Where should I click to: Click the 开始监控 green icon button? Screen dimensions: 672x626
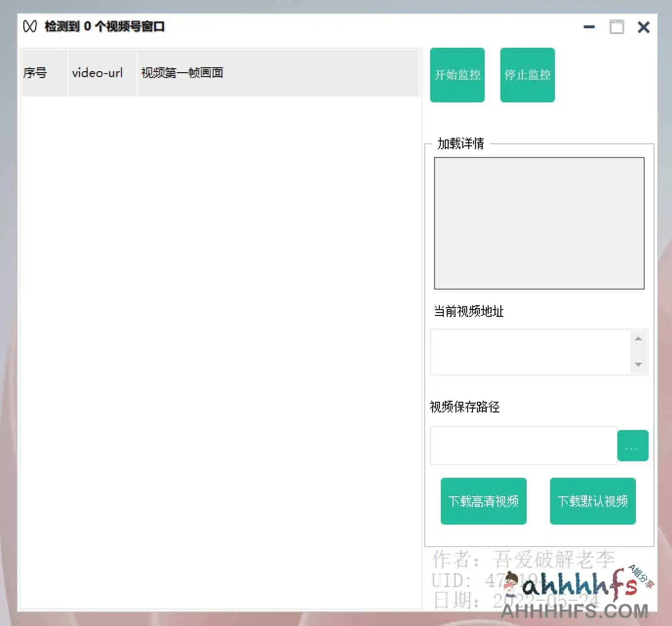(x=457, y=74)
